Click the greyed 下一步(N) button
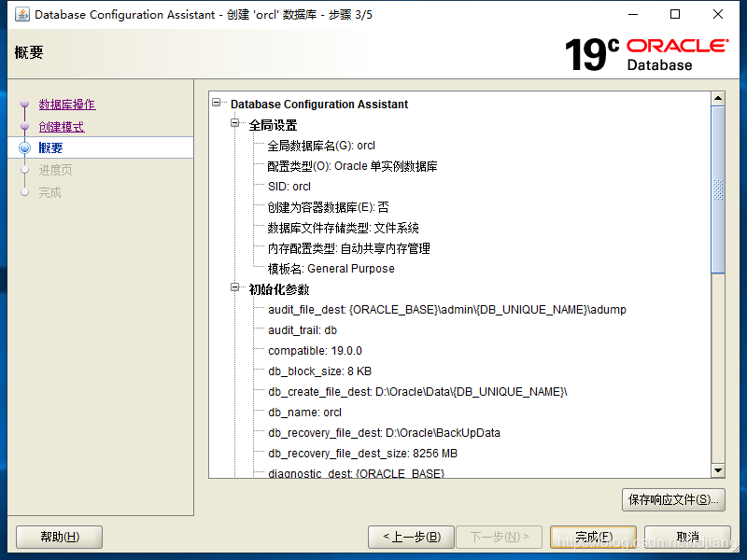Screen dimensions: 747x560 pos(500,538)
